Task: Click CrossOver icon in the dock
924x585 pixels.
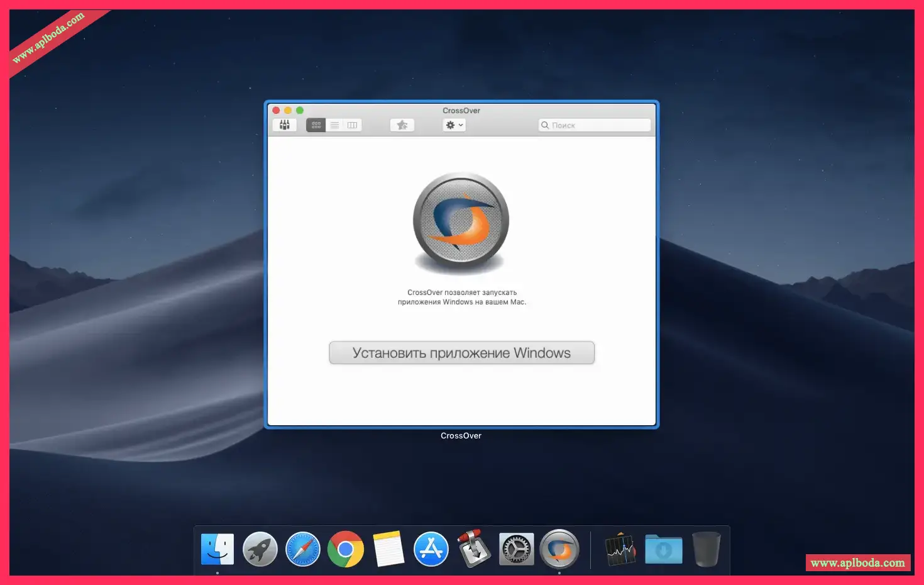Action: [x=559, y=549]
